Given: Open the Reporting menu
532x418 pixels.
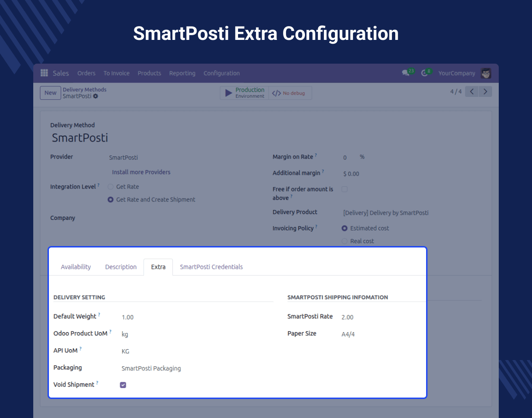Looking at the screenshot, I should coord(182,73).
